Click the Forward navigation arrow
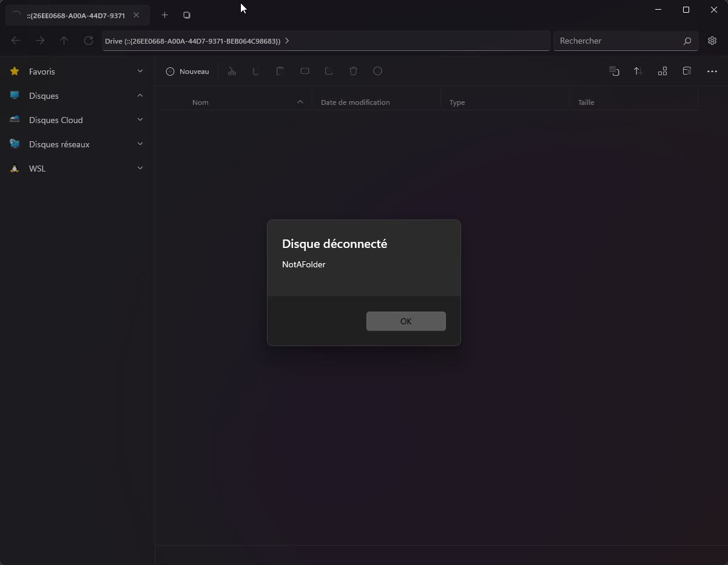Screen dimensions: 728x565 (x=40, y=41)
